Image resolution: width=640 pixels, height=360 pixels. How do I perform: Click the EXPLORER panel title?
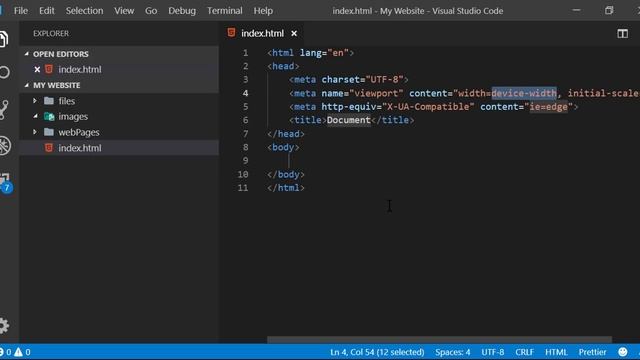click(x=51, y=33)
